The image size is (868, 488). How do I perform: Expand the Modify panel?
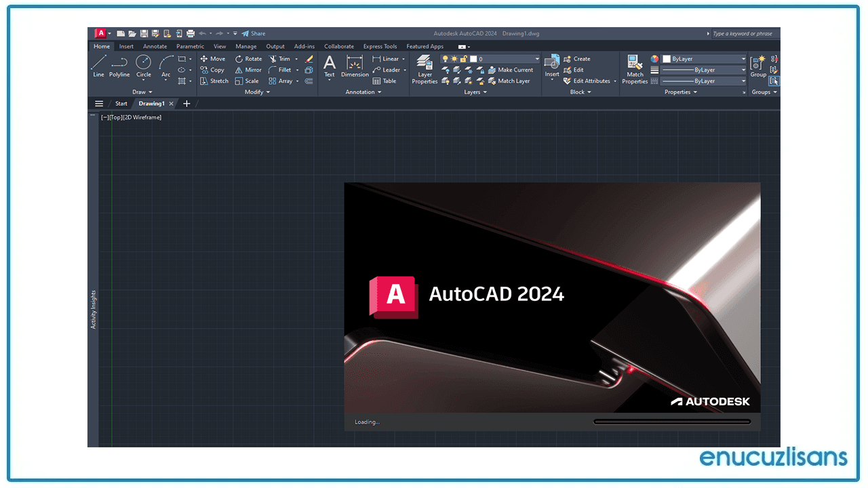258,91
